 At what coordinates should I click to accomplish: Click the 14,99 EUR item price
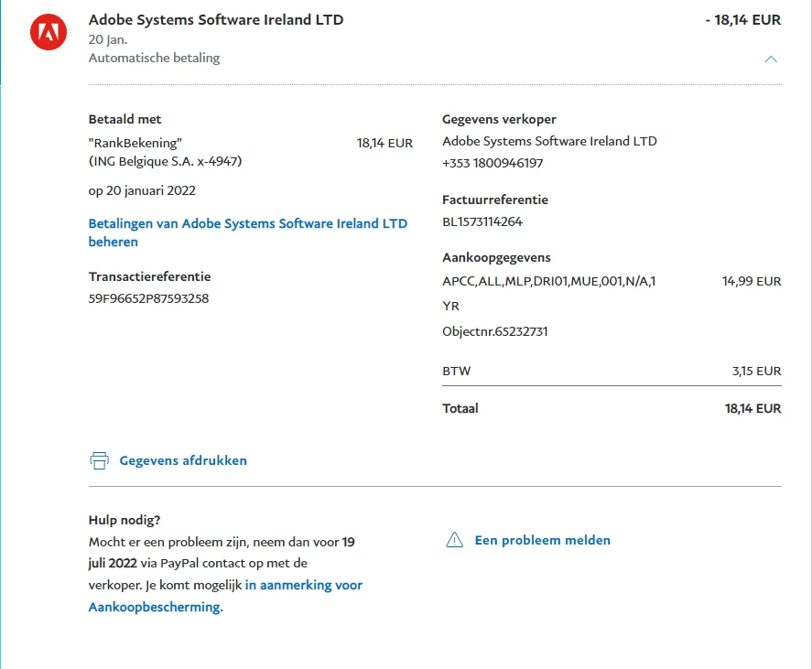click(x=752, y=281)
